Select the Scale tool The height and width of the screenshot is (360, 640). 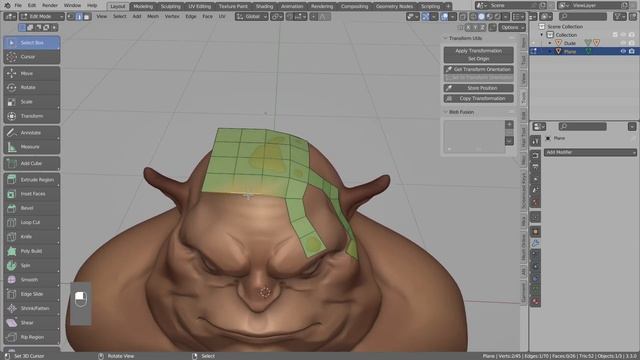pyautogui.click(x=31, y=102)
